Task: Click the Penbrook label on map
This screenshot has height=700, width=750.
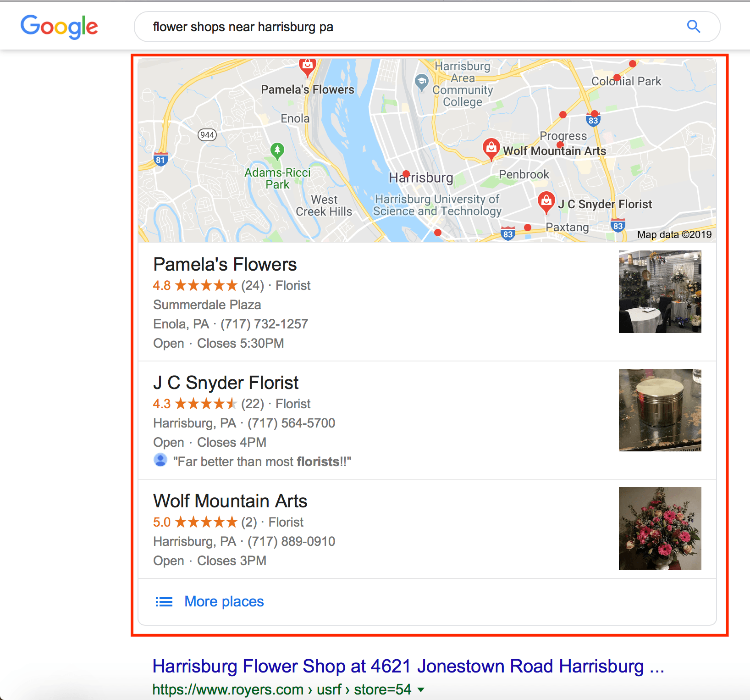Action: click(x=524, y=174)
